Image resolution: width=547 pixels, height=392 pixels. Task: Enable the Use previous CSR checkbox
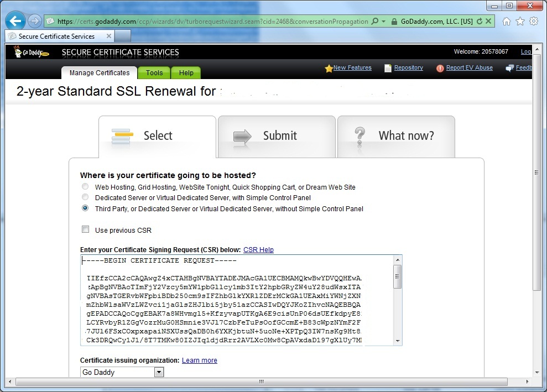[85, 229]
